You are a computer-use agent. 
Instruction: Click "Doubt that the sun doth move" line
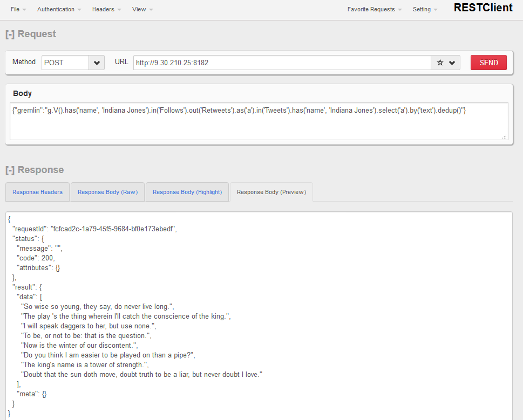(141, 374)
